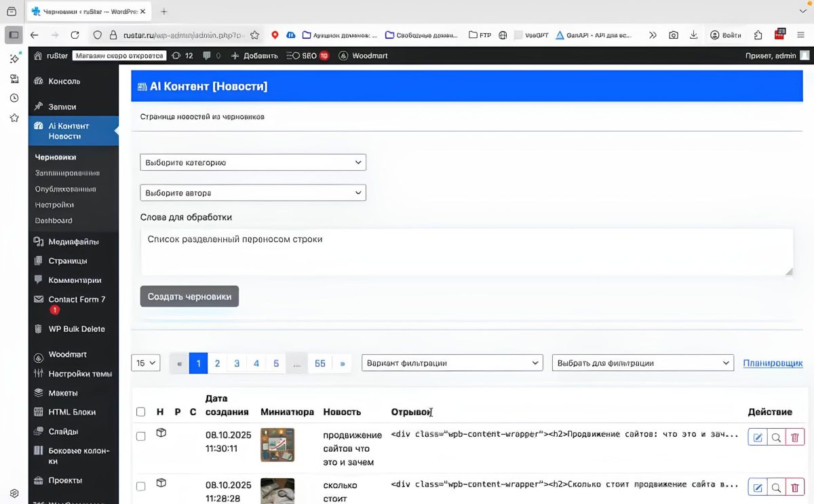Click the magnifier preview icon in first row
This screenshot has width=814, height=504.
[776, 437]
